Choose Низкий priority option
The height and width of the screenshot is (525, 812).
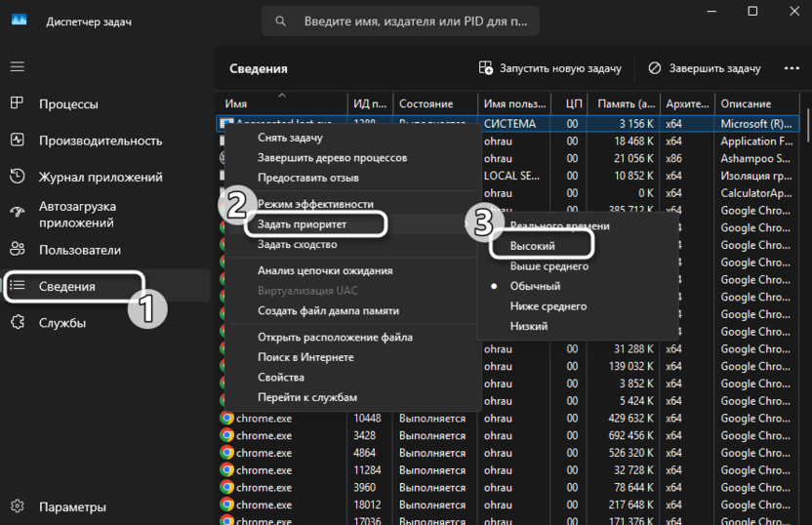tap(529, 326)
